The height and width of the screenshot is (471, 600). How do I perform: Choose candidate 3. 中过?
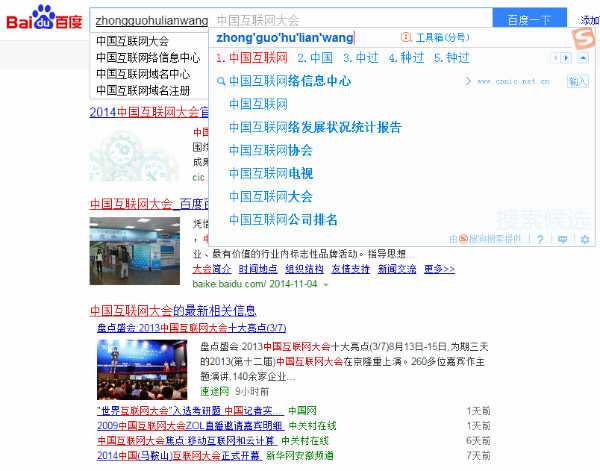pyautogui.click(x=360, y=58)
